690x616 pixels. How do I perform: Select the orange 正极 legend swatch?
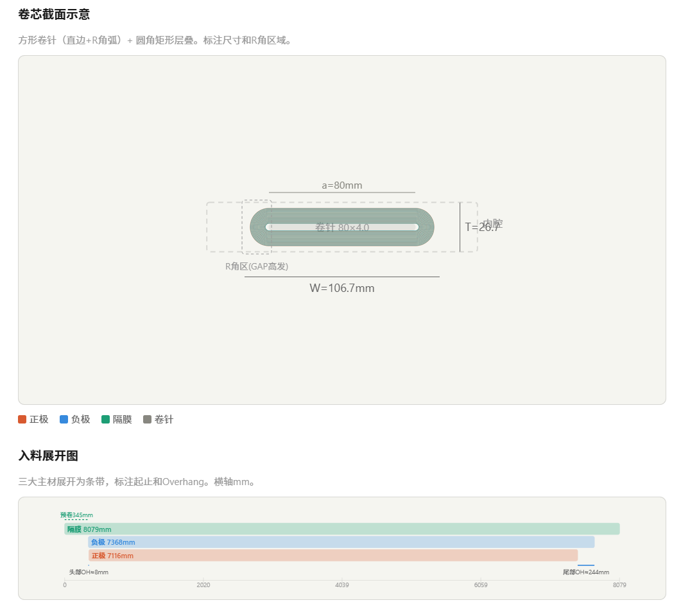[22, 419]
